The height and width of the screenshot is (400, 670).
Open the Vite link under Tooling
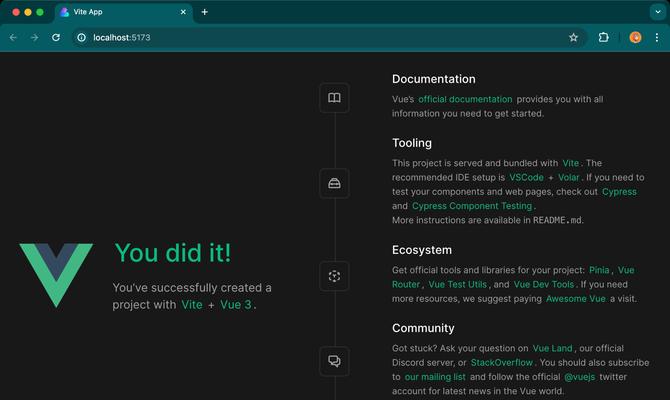pos(570,163)
